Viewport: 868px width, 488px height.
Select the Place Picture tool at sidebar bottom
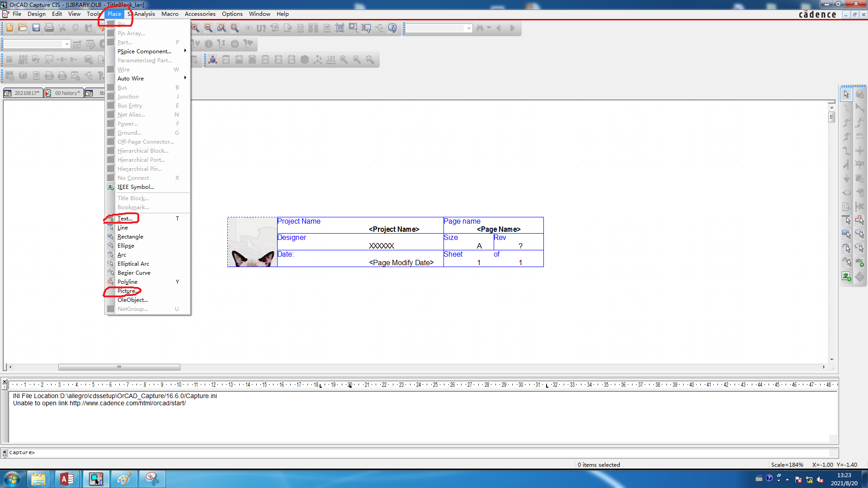coord(846,276)
